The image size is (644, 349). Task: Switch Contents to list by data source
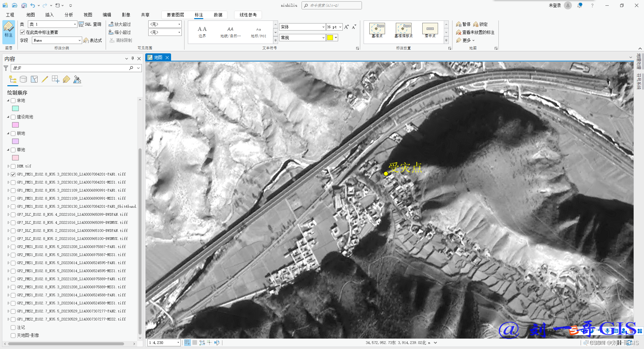(23, 80)
